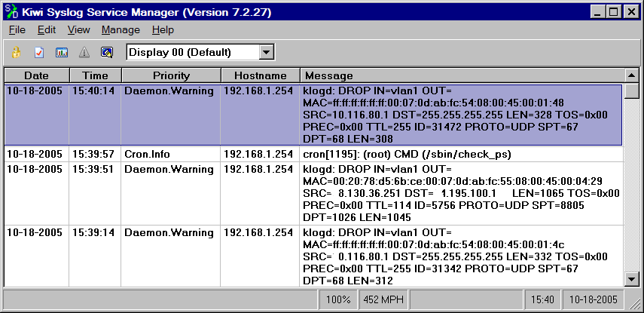The width and height of the screenshot is (644, 313).
Task: Select the log row timed 15:40:14
Action: point(313,115)
